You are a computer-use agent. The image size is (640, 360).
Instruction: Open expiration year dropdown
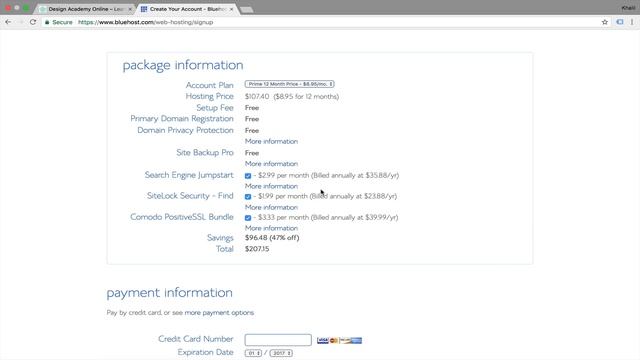(x=281, y=353)
